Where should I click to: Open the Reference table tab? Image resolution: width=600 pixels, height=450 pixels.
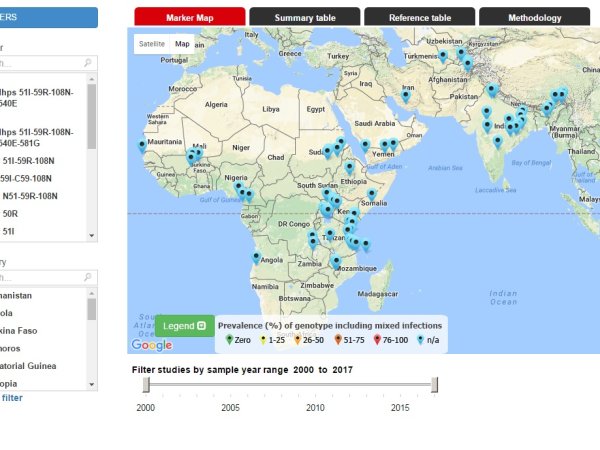419,17
